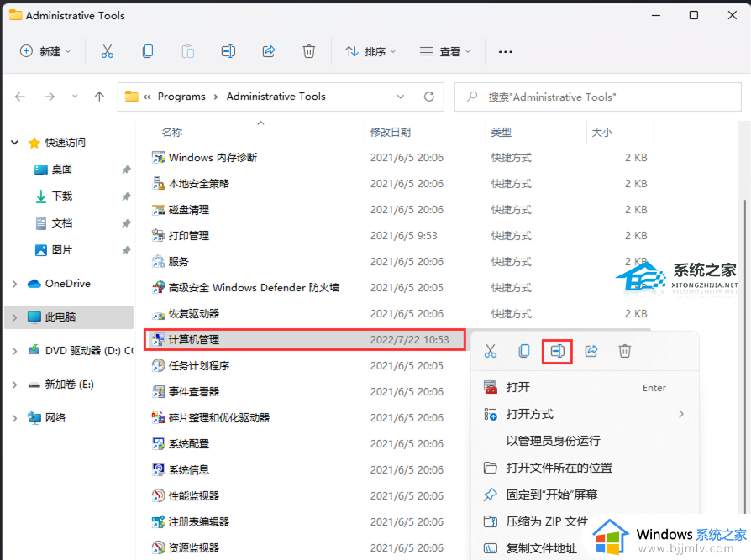751x560 pixels.
Task: Click the Paste icon in the top toolbar
Action: 188,51
